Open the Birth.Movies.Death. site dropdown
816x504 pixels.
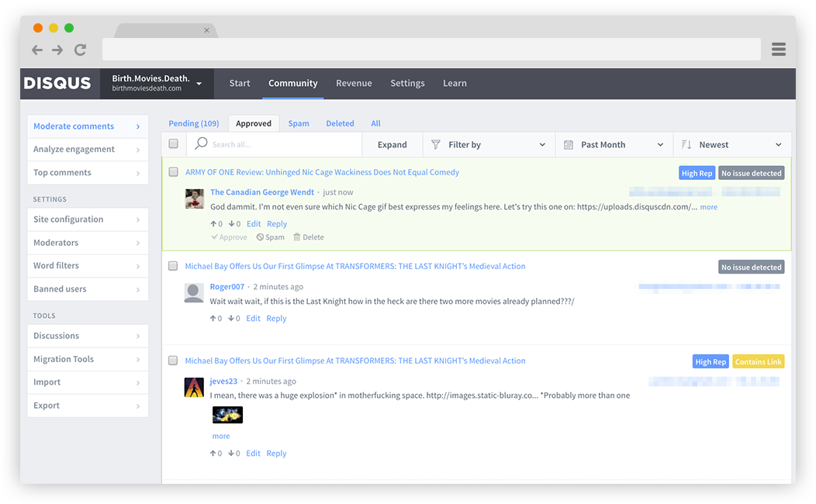(157, 83)
